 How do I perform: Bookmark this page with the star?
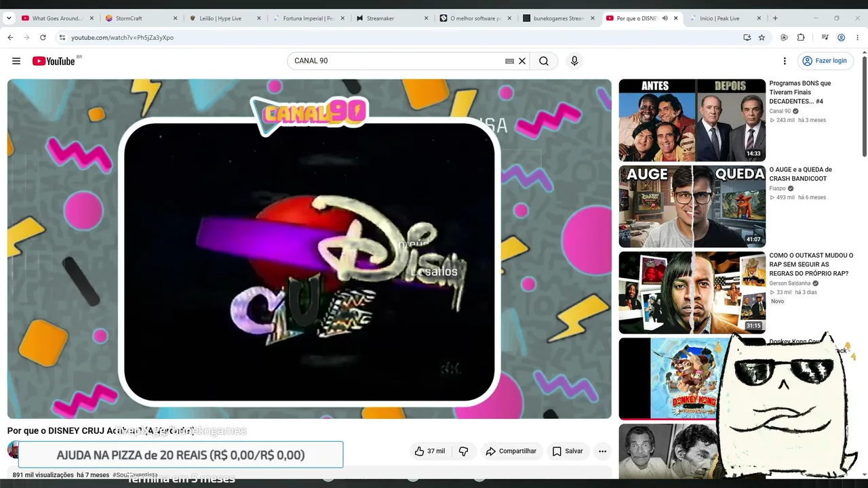point(762,37)
